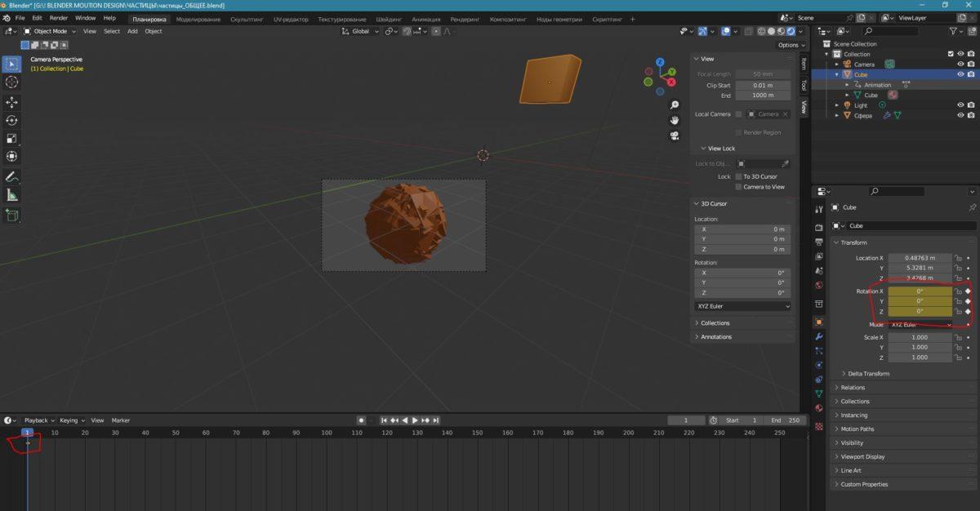Open Global transform orientation dropdown
Screen dimensions: 980x511
(360, 31)
